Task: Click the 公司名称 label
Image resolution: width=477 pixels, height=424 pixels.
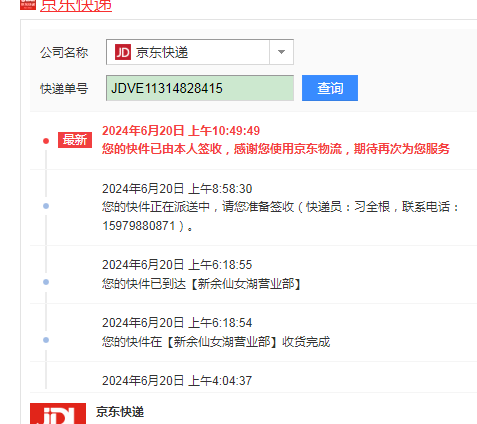Action: point(64,52)
